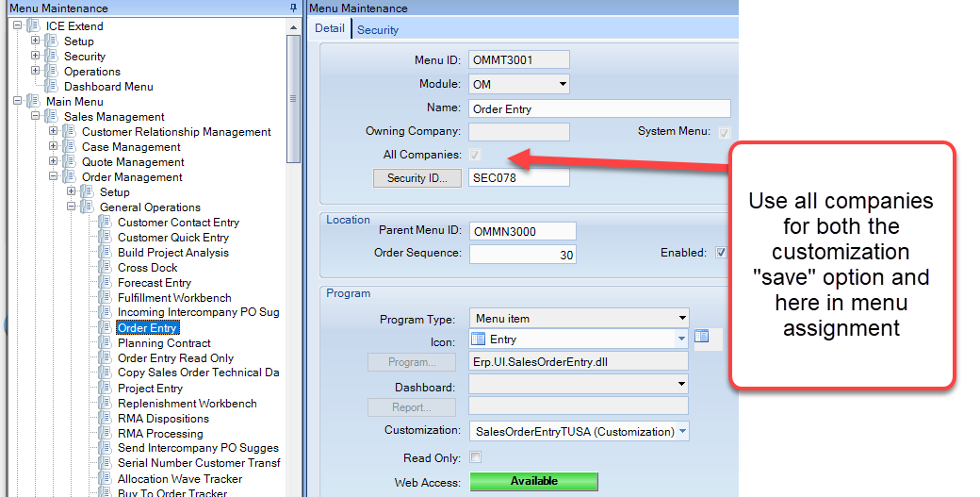980x497 pixels.
Task: Expand the Case Management node
Action: pyautogui.click(x=53, y=146)
